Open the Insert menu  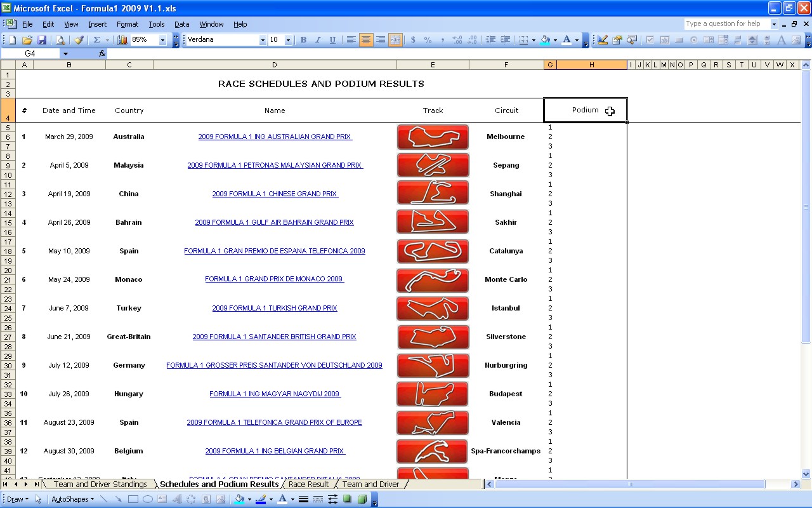pyautogui.click(x=97, y=24)
